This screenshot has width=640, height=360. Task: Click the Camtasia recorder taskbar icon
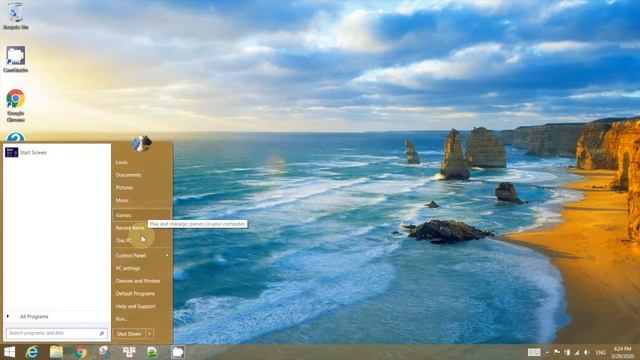(178, 352)
